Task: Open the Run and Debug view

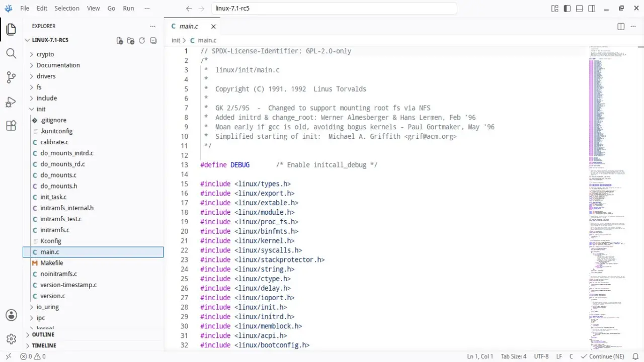Action: click(x=11, y=102)
